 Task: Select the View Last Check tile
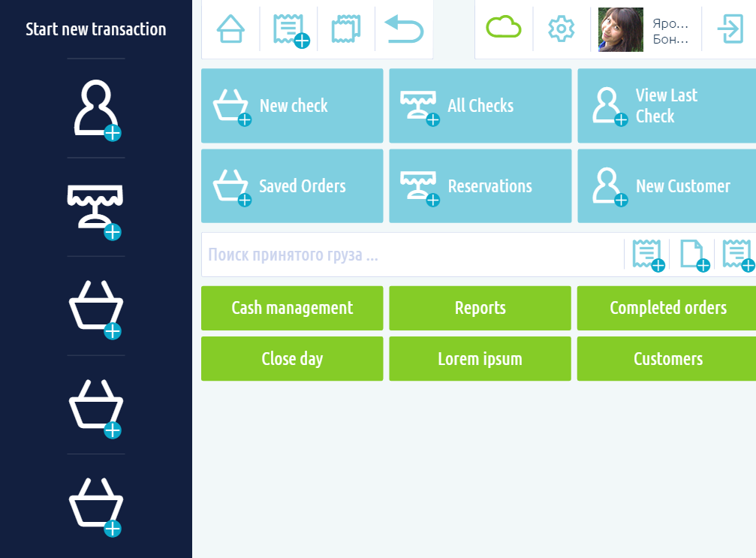point(666,106)
